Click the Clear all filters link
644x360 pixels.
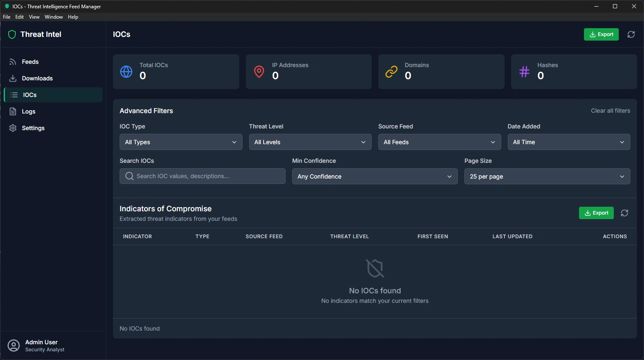610,111
